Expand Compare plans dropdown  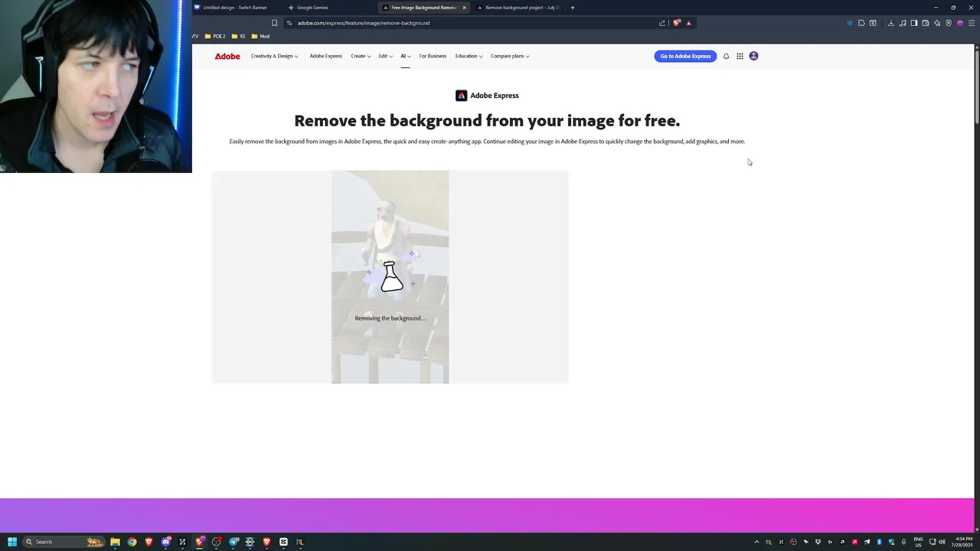tap(510, 56)
